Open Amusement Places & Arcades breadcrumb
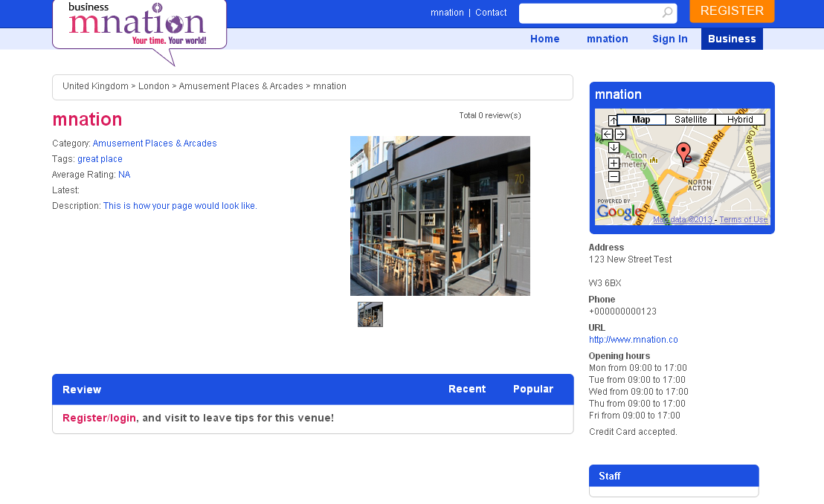824x504 pixels. [241, 86]
